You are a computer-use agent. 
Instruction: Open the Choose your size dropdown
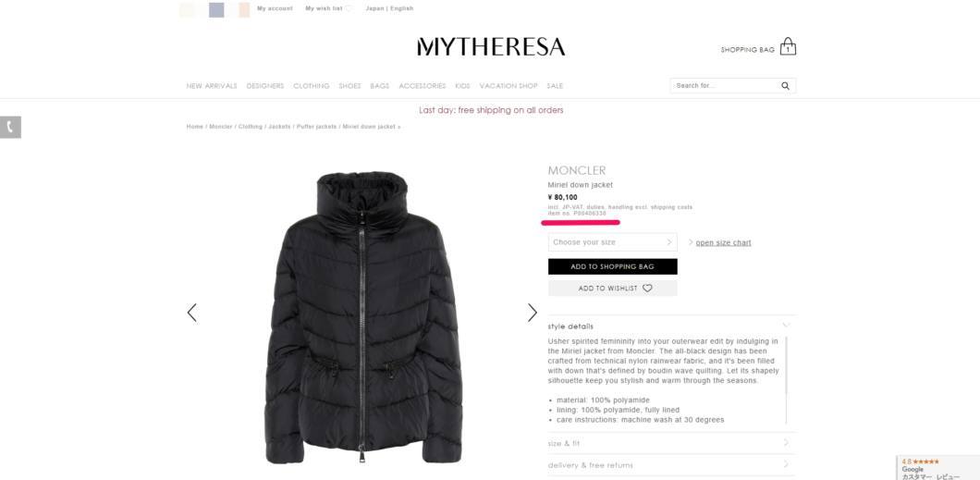click(x=612, y=242)
